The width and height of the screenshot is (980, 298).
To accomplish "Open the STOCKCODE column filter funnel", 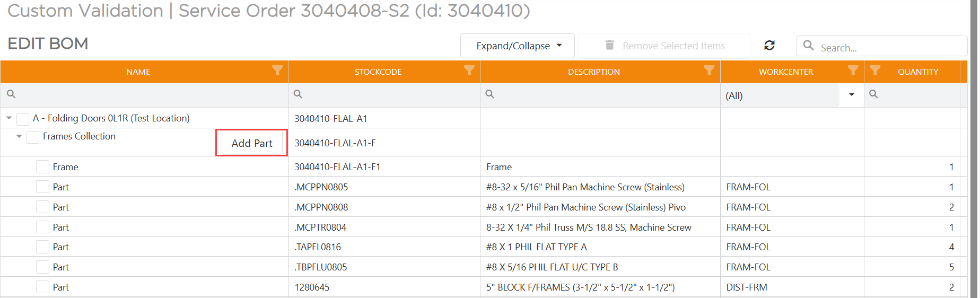I will 469,71.
